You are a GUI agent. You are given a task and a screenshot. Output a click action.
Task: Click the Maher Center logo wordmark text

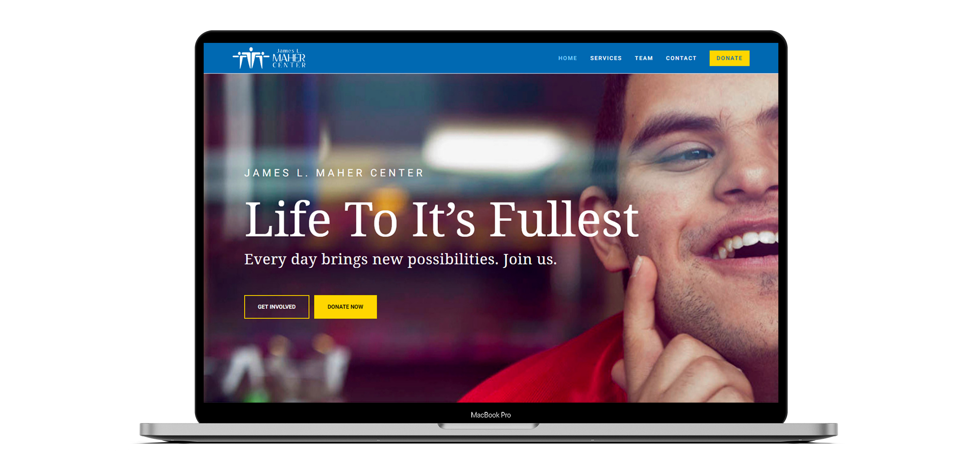[x=289, y=58]
